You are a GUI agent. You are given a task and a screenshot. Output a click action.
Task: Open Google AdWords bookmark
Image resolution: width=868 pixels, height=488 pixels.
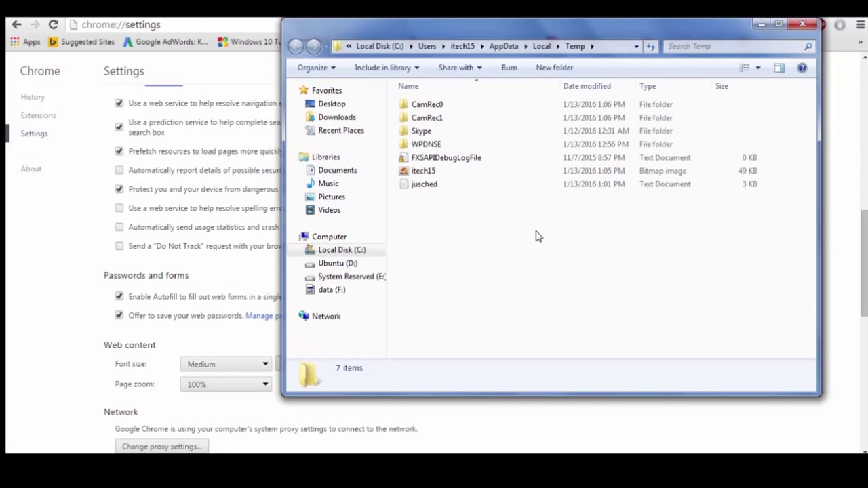pyautogui.click(x=165, y=42)
